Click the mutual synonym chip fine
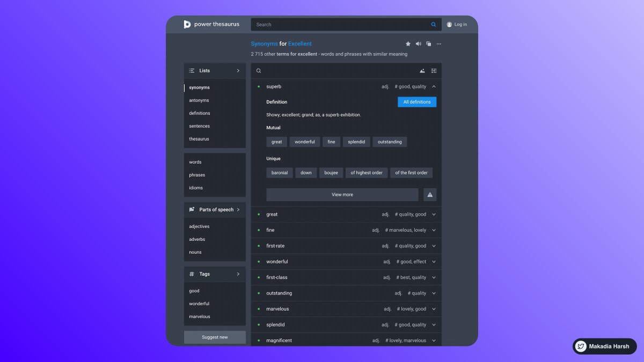This screenshot has height=362, width=644. tap(331, 142)
